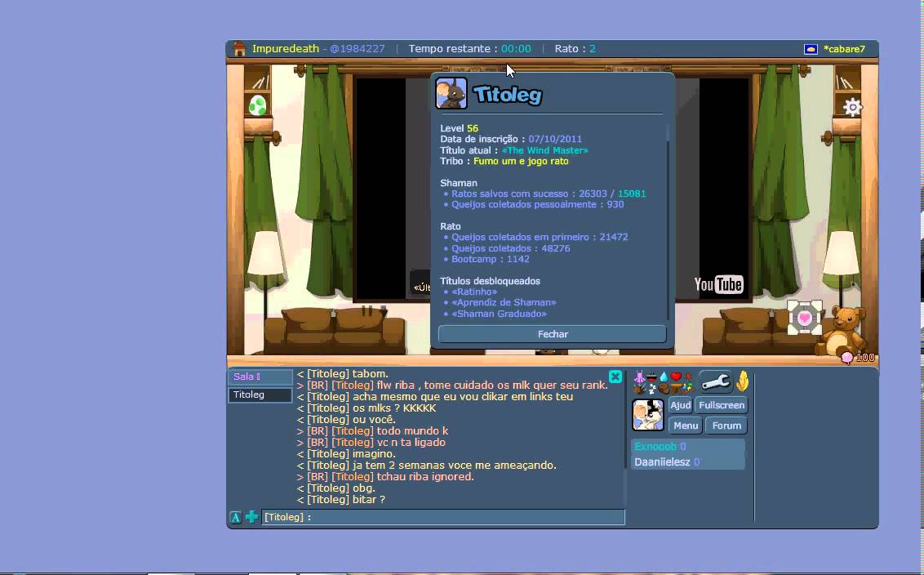Click the Brazilian flag community icon
The height and width of the screenshot is (575, 924).
(811, 49)
